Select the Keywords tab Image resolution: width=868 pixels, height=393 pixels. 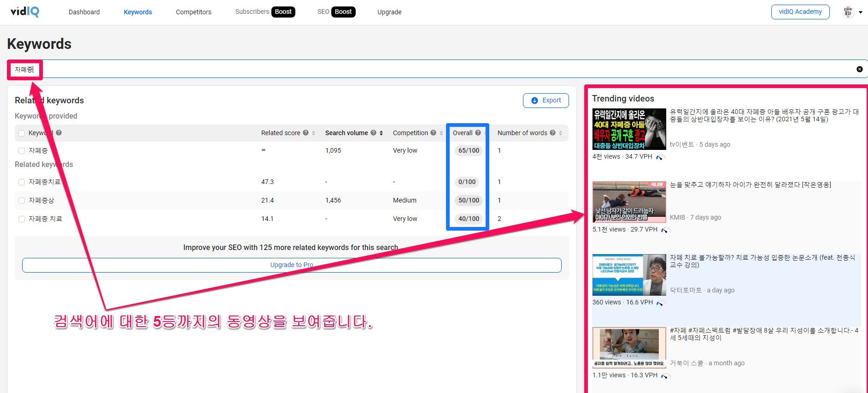[x=138, y=12]
